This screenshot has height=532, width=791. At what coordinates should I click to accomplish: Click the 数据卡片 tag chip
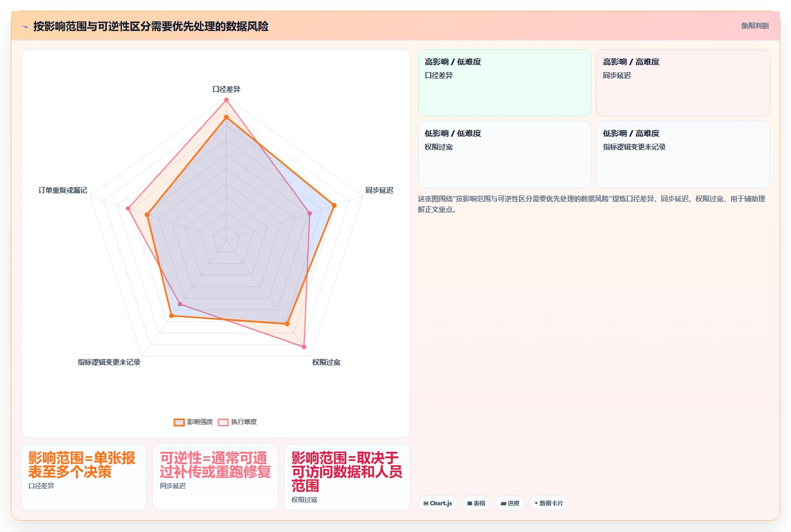coord(549,503)
